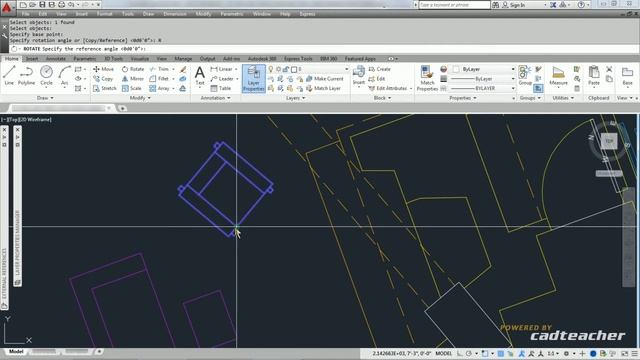Click the Sign In button
Viewport: 640px width, 360px height.
tap(514, 5)
